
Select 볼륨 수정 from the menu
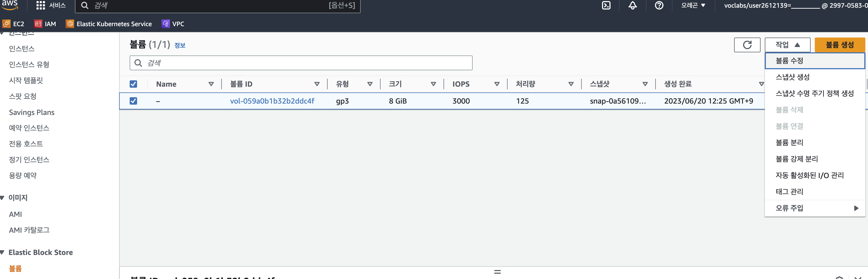coord(815,61)
